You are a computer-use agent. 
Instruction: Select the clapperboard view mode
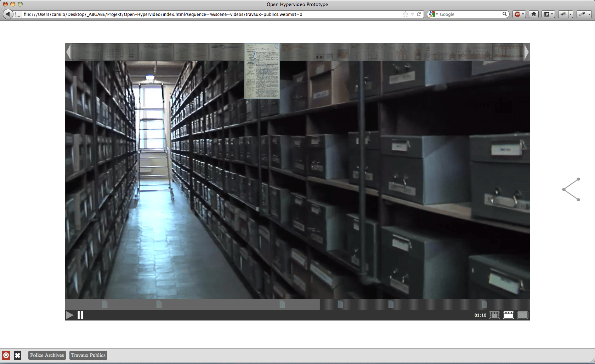[508, 315]
